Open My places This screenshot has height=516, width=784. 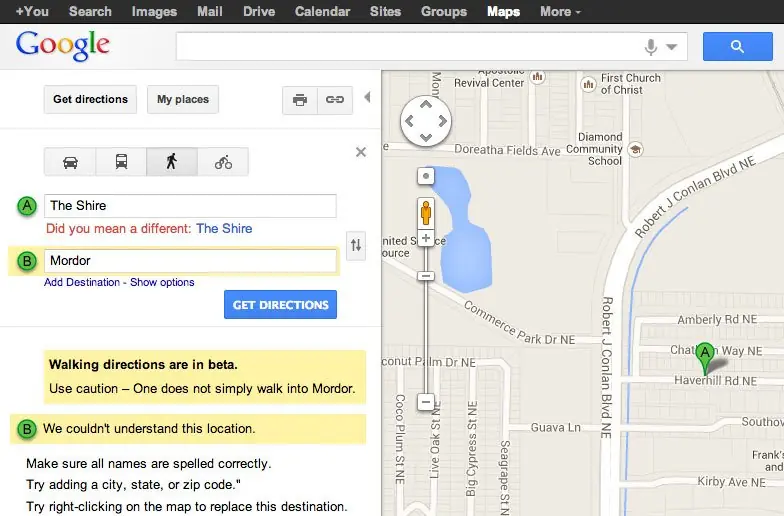(182, 100)
